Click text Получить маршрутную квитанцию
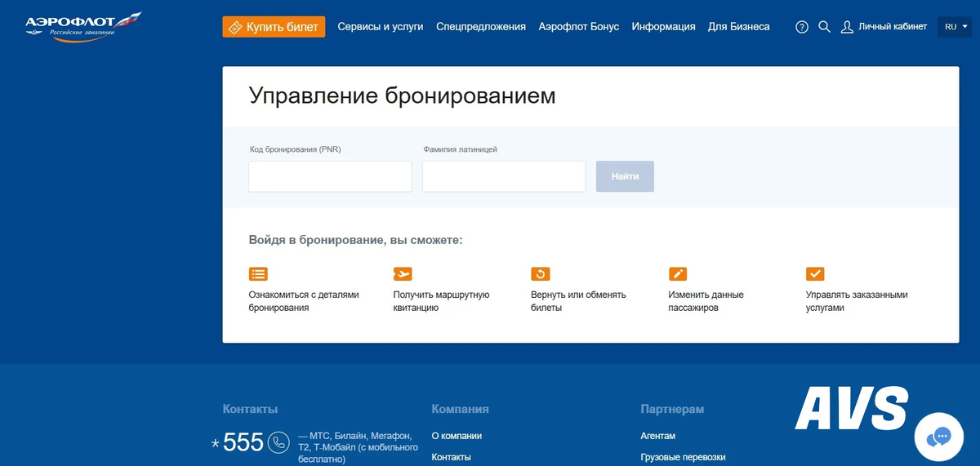 click(x=441, y=301)
